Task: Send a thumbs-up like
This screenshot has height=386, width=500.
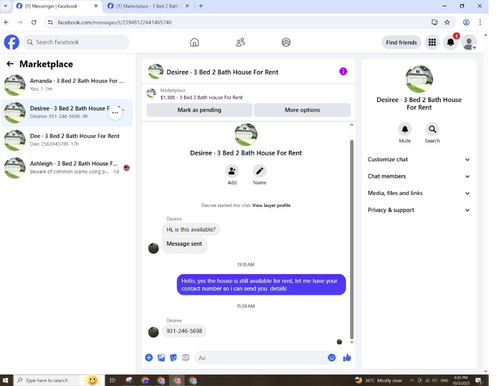Action: (x=347, y=358)
